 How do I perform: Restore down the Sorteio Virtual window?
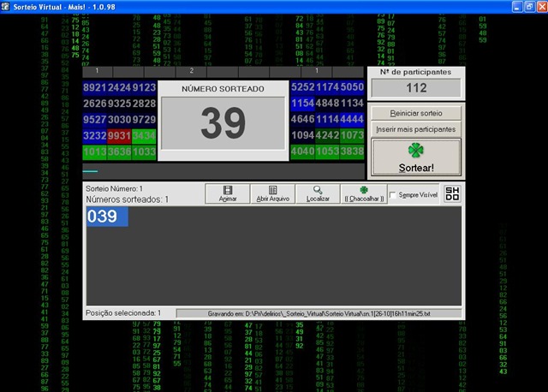click(x=529, y=7)
